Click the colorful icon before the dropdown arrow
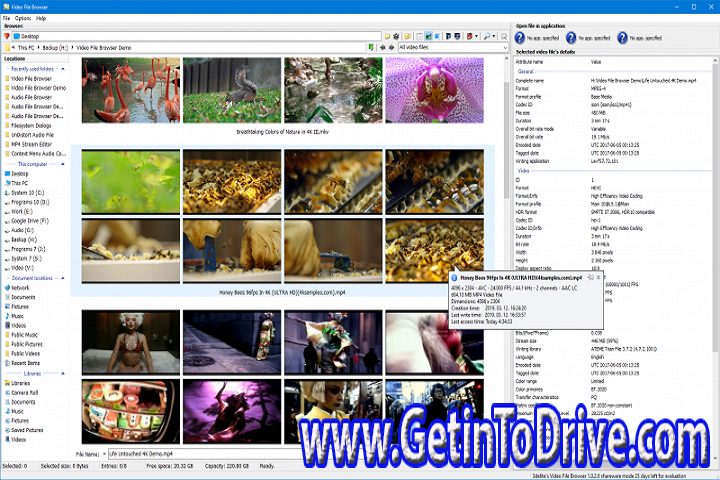This screenshot has width=720, height=480. pyautogui.click(x=470, y=36)
